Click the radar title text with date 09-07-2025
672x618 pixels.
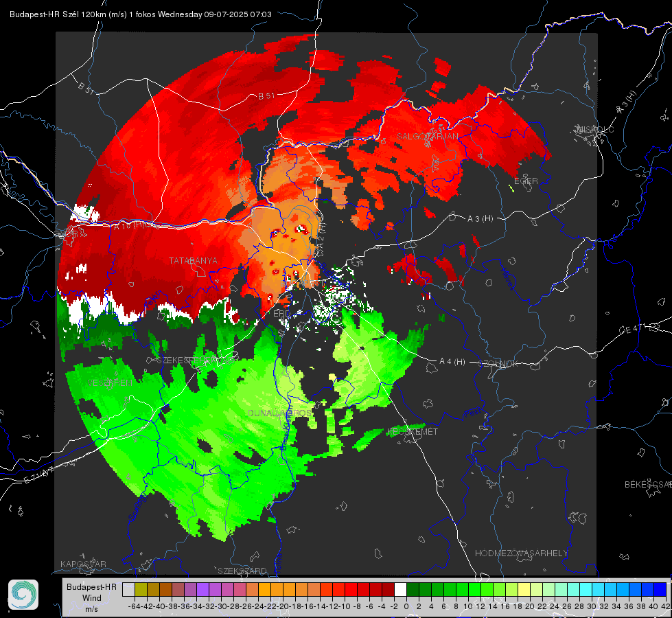pyautogui.click(x=141, y=14)
